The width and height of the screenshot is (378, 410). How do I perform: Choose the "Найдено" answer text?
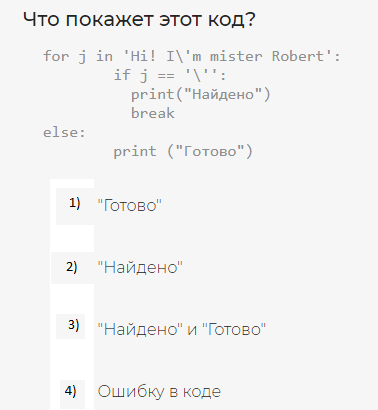coord(140,267)
